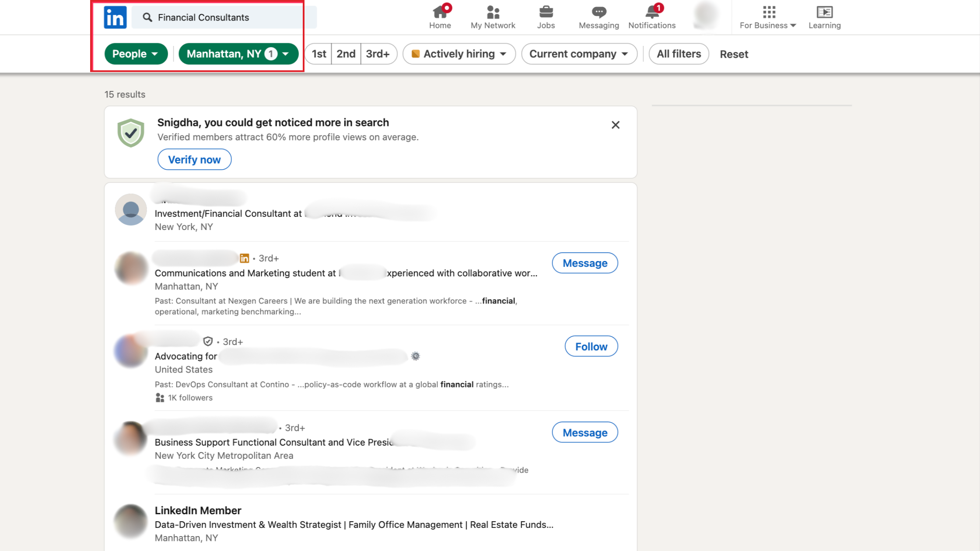Reset the search filters
The height and width of the screenshot is (551, 980).
point(734,54)
